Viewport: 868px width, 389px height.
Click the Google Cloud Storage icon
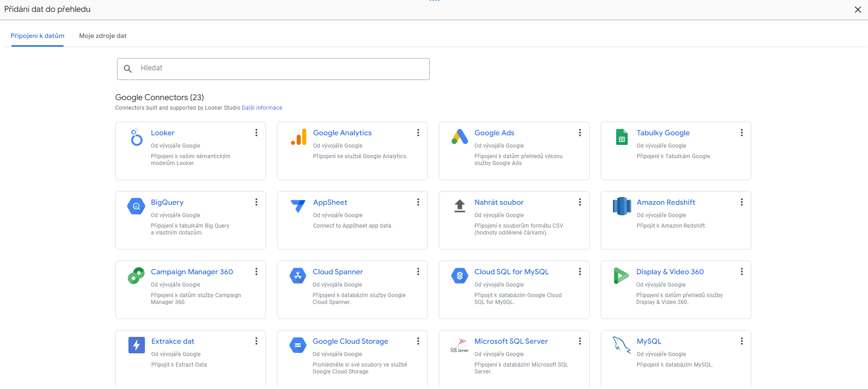[x=298, y=345]
